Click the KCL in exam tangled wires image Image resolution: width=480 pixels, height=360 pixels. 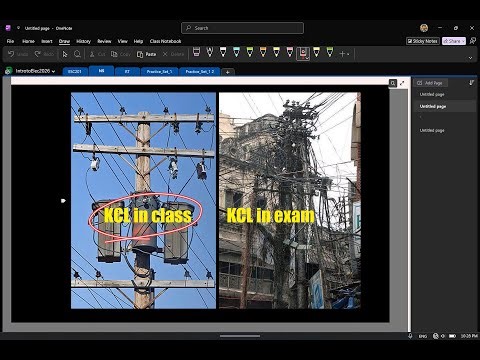pos(290,200)
